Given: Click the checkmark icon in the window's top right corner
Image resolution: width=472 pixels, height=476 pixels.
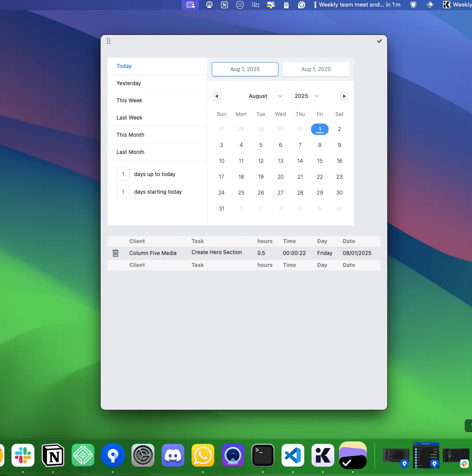Looking at the screenshot, I should [379, 41].
